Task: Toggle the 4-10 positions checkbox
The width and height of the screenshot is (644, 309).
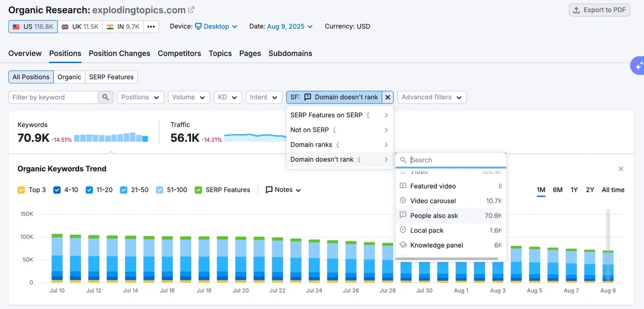Action: [x=57, y=190]
